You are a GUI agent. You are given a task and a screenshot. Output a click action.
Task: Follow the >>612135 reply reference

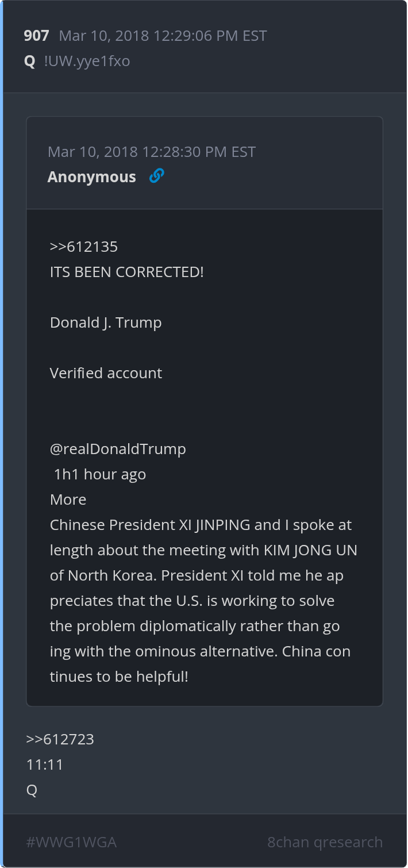coord(84,247)
